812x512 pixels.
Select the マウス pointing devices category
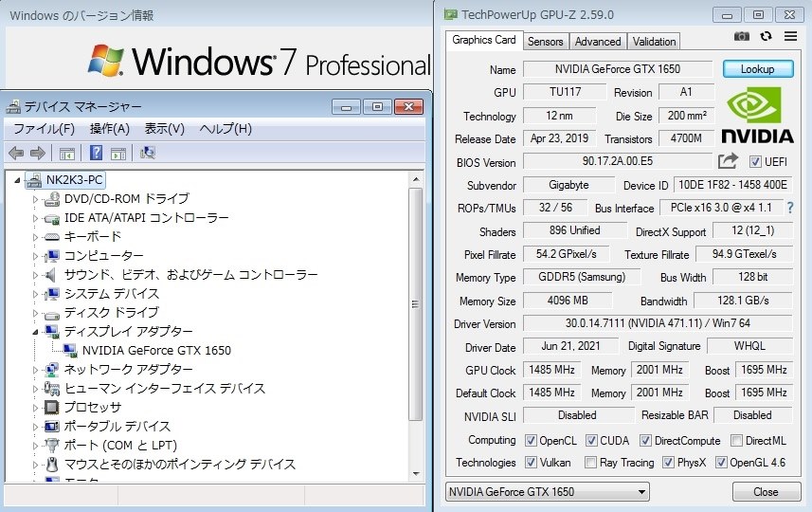coord(179,465)
